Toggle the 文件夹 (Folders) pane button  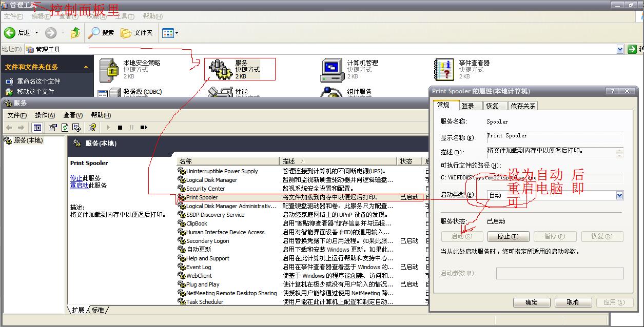[137, 33]
